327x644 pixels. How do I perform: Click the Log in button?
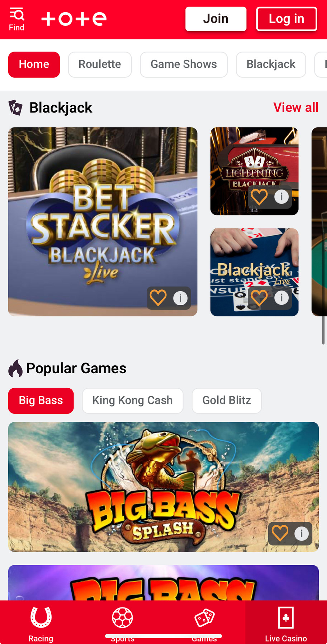coord(286,19)
